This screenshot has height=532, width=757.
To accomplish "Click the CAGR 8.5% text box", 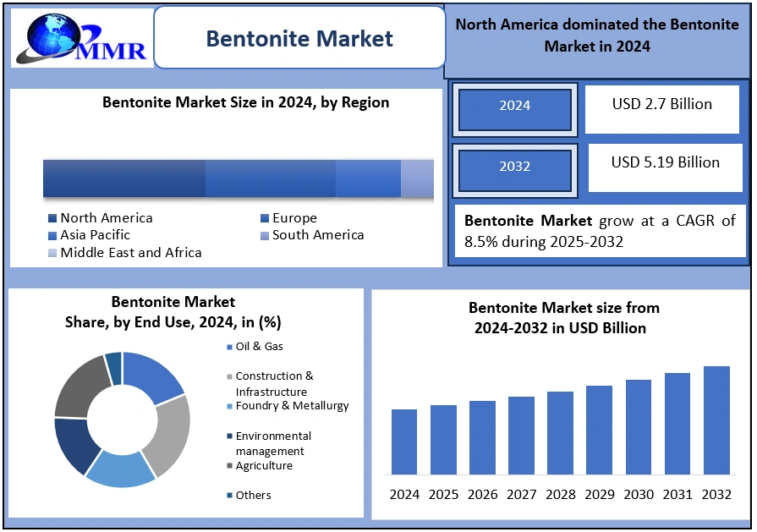I will (x=600, y=232).
